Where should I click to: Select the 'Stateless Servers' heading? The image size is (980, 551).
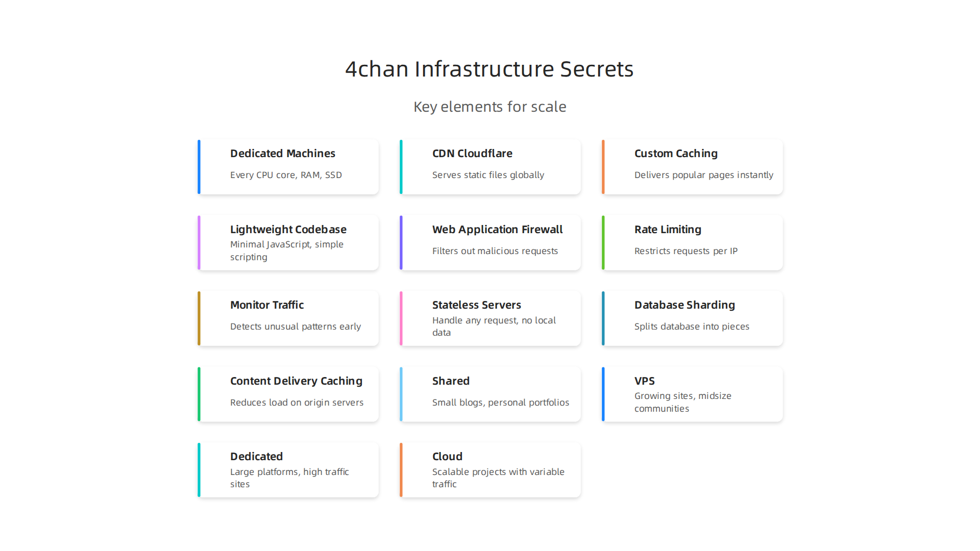(477, 305)
